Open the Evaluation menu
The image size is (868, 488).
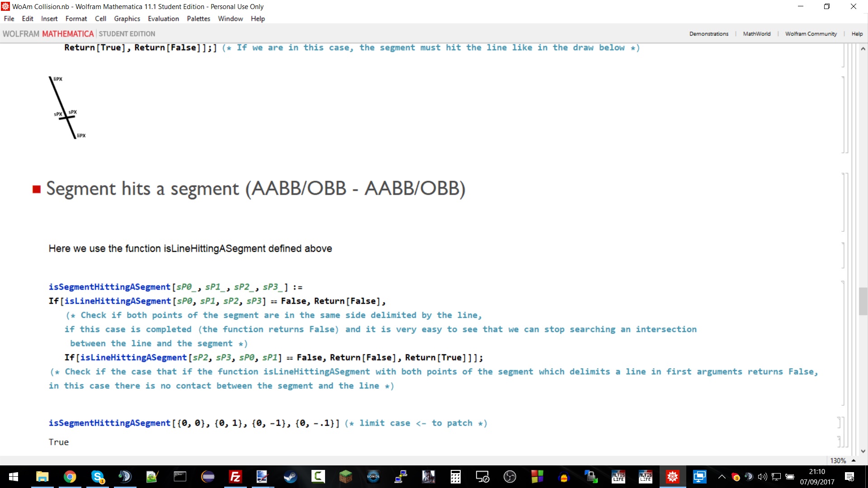point(163,19)
